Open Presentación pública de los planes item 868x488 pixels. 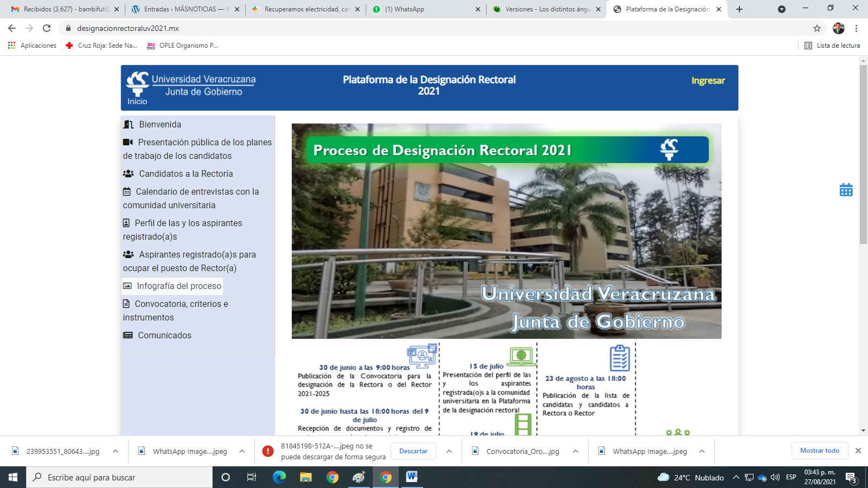point(197,149)
